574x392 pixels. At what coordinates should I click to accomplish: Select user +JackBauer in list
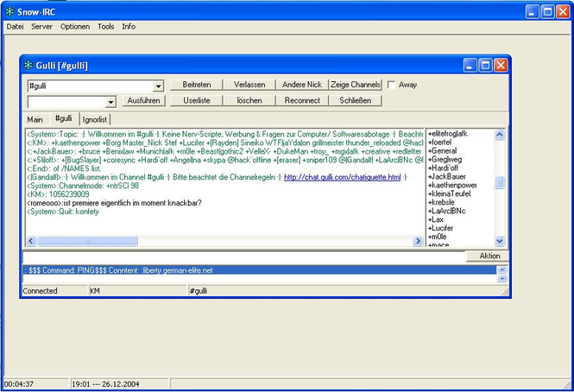pos(446,177)
